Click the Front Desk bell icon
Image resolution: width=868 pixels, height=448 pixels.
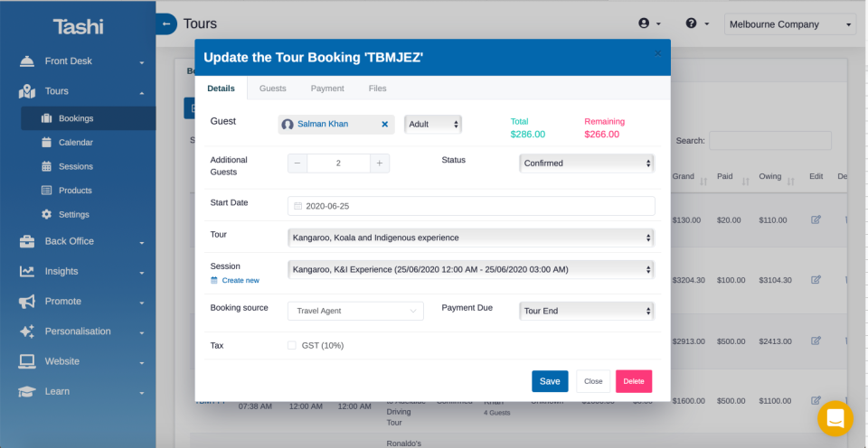click(26, 61)
